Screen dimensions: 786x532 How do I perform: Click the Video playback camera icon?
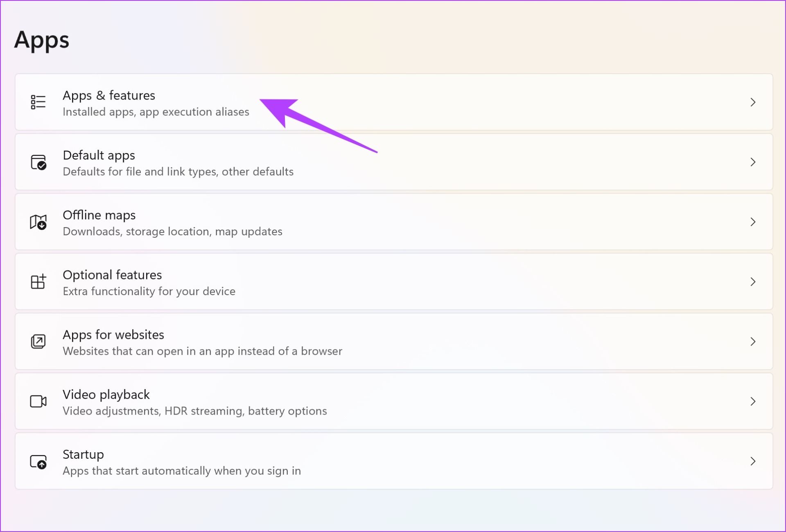(38, 401)
